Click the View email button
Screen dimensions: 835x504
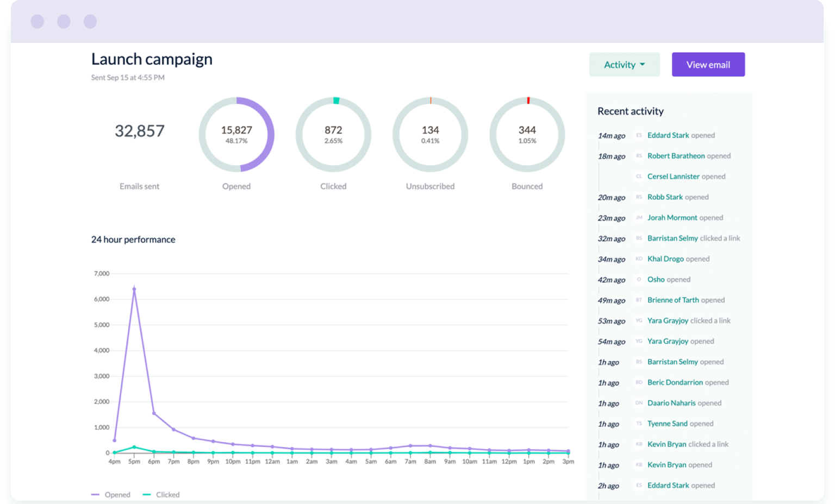[708, 64]
